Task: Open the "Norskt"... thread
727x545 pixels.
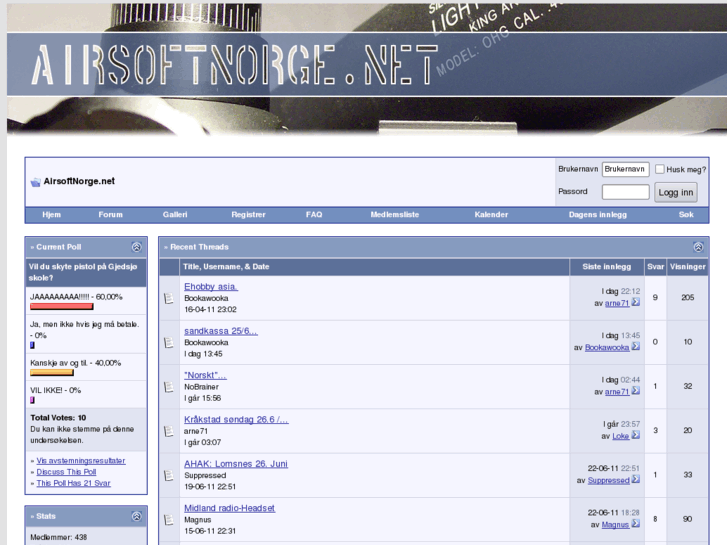Action: click(x=205, y=375)
